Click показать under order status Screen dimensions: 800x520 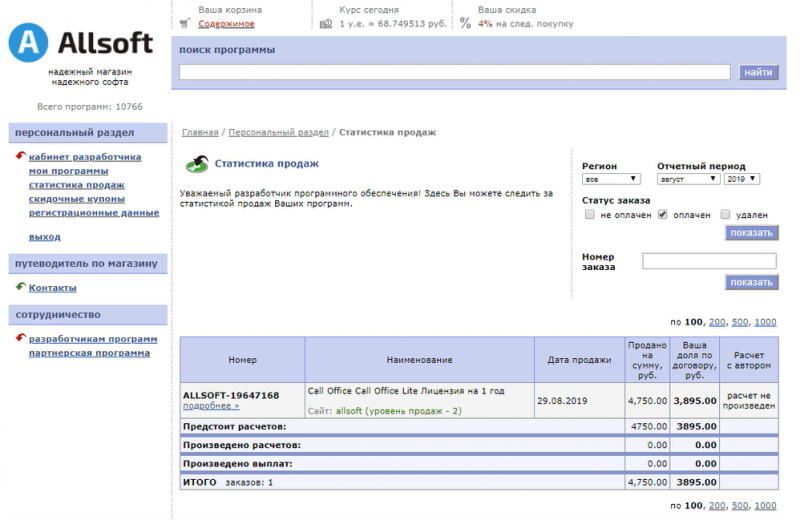[x=752, y=233]
